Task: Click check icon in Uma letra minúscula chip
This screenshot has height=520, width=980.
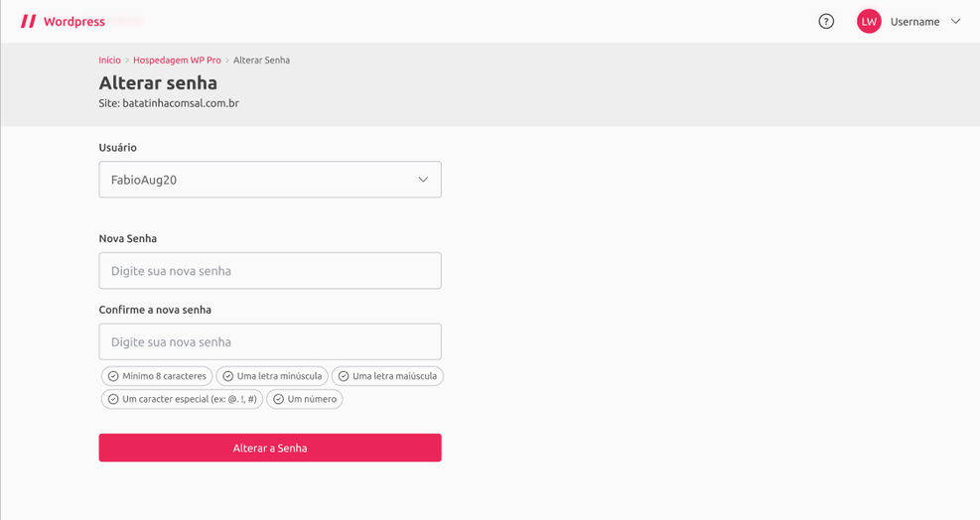Action: [x=228, y=376]
